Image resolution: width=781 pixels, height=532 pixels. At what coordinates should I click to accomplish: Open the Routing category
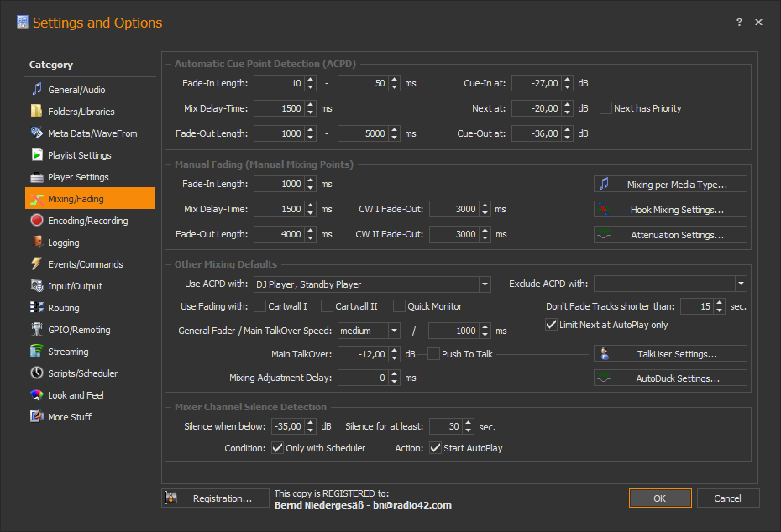tap(64, 308)
